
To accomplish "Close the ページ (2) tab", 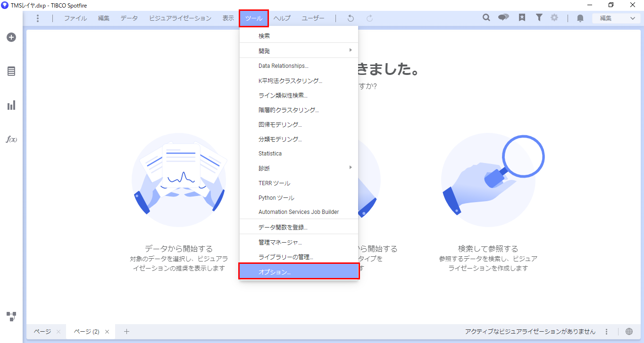I will tap(107, 332).
